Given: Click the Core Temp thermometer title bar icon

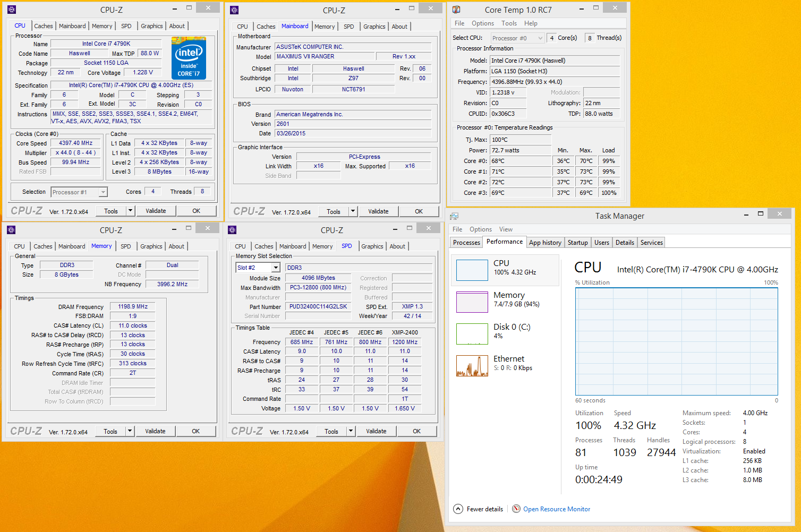Looking at the screenshot, I should pyautogui.click(x=456, y=10).
